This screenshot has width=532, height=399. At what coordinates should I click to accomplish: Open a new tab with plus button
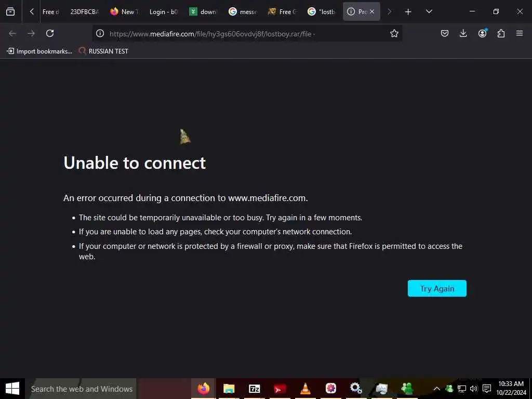pos(408,12)
